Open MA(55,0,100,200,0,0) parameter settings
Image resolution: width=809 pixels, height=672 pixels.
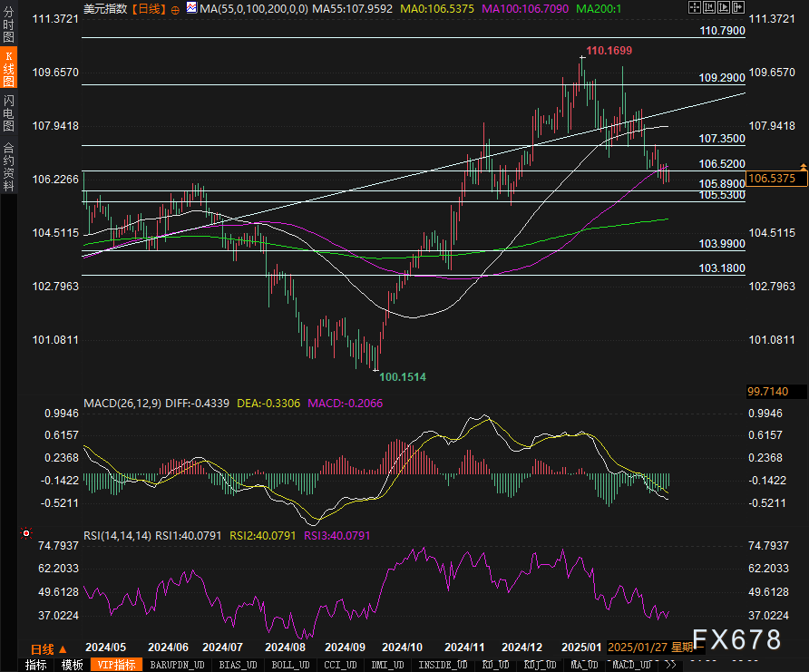tap(254, 8)
